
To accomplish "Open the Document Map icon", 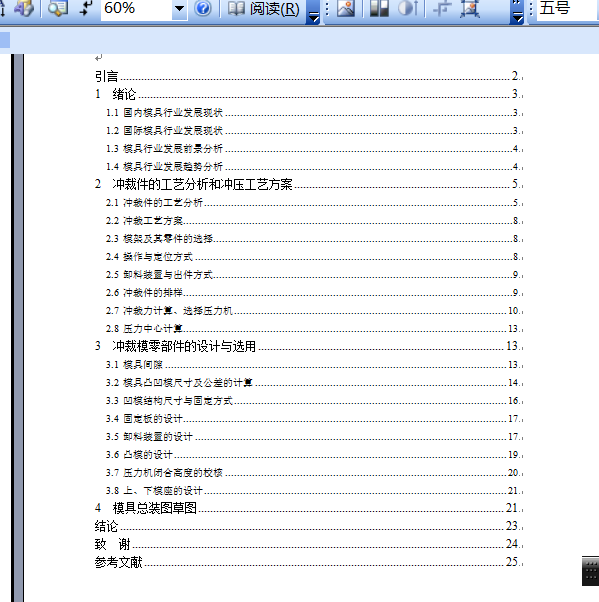I will coord(58,8).
